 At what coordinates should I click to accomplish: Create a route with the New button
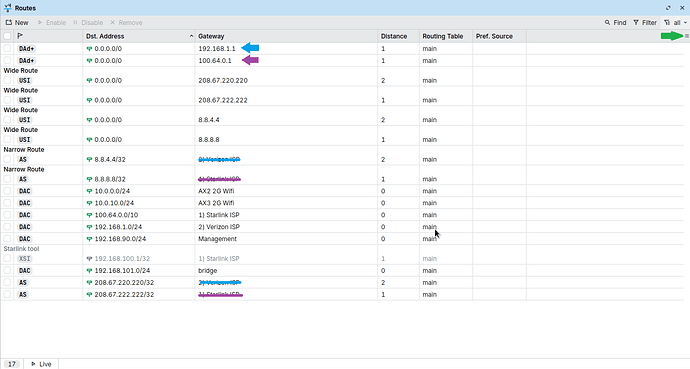(17, 22)
